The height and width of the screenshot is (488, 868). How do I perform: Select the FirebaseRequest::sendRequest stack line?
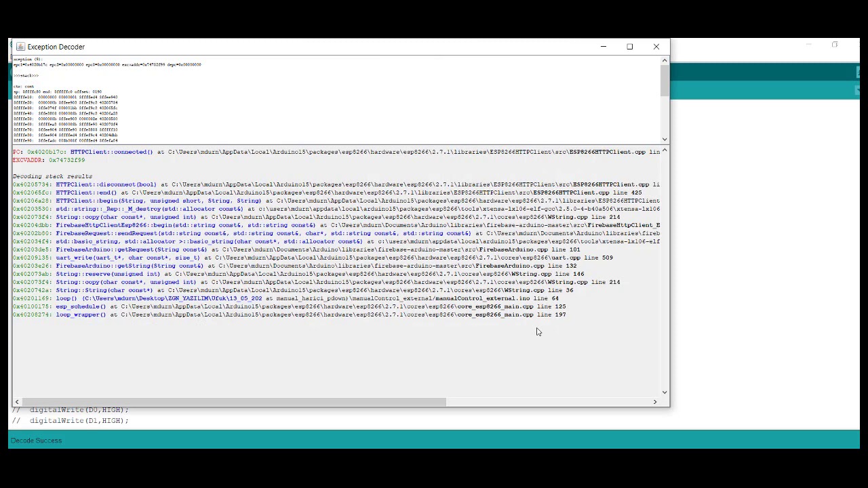[336, 233]
